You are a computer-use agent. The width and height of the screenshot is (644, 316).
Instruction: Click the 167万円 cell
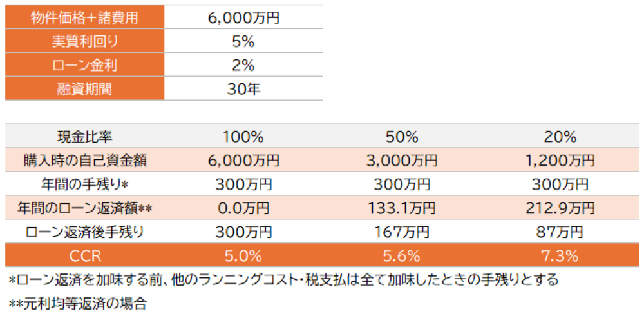coord(403,232)
